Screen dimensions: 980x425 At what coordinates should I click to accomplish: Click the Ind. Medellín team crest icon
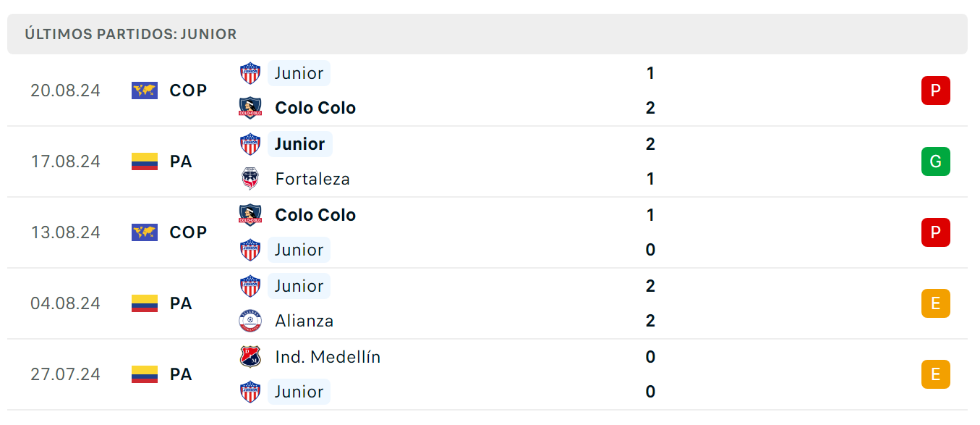pyautogui.click(x=250, y=357)
